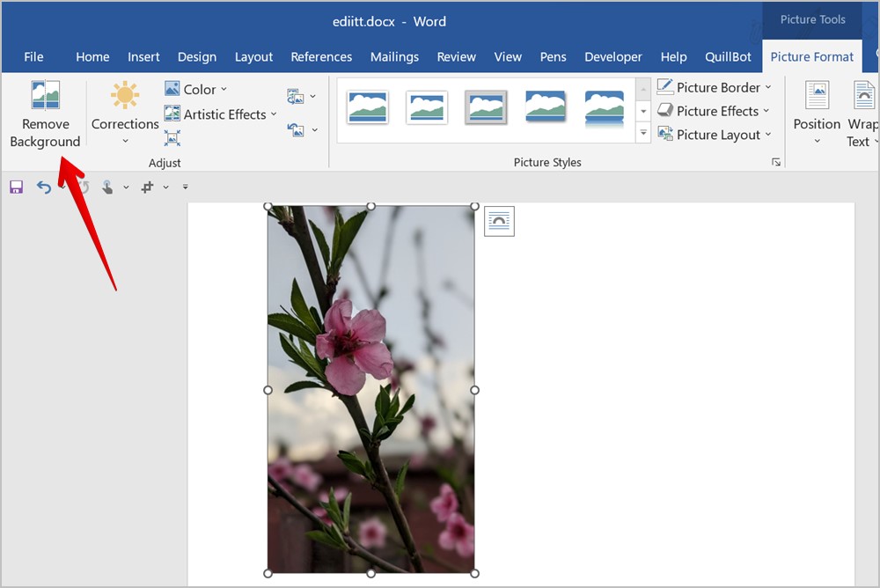
Task: Click the Reset Picture icon
Action: 296,129
